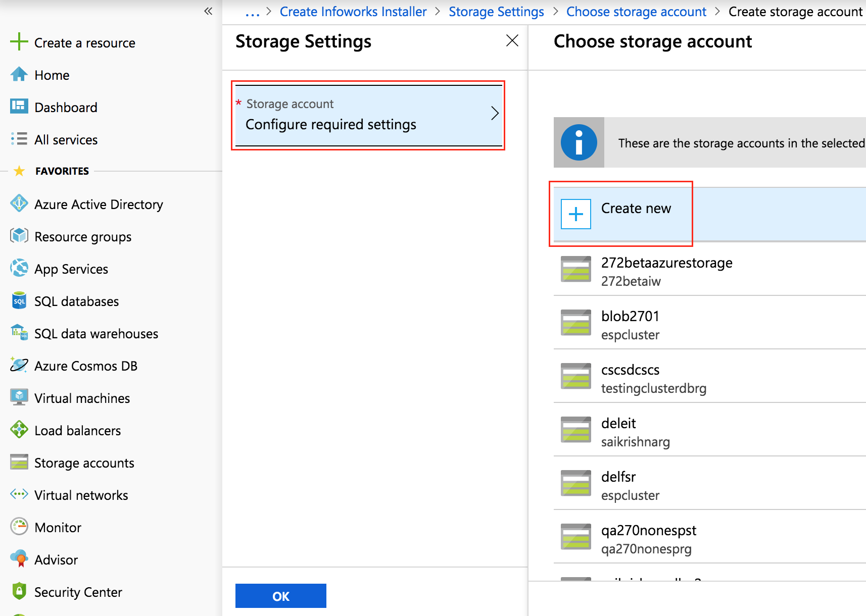The image size is (866, 616).
Task: Select the 272betaazurestorage account name
Action: (667, 263)
